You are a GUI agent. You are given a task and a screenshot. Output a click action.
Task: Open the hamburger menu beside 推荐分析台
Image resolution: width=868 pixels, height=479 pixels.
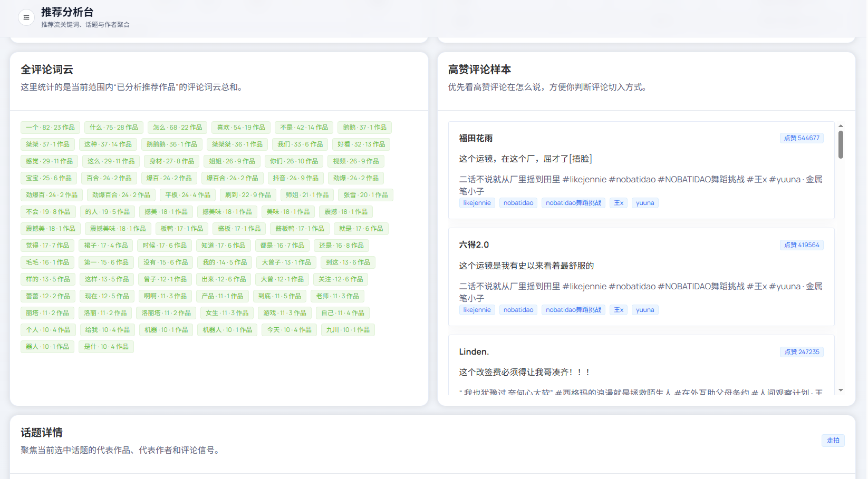coord(26,17)
